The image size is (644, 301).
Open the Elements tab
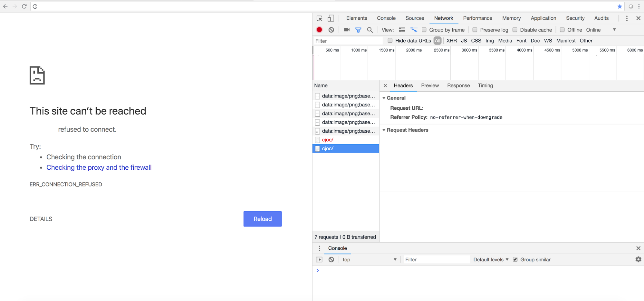[357, 18]
